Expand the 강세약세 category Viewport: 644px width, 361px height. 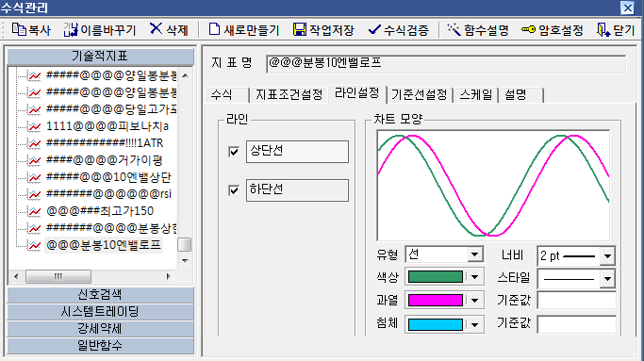[x=100, y=328]
